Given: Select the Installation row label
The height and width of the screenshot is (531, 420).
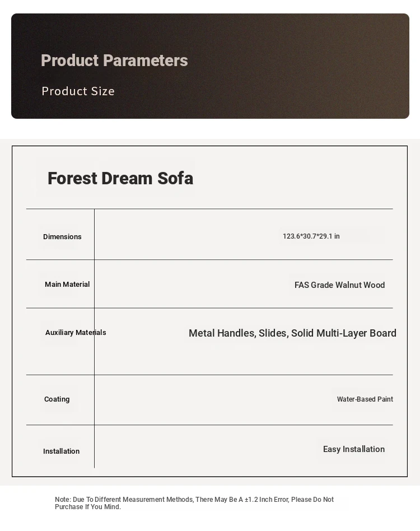Looking at the screenshot, I should [61, 451].
